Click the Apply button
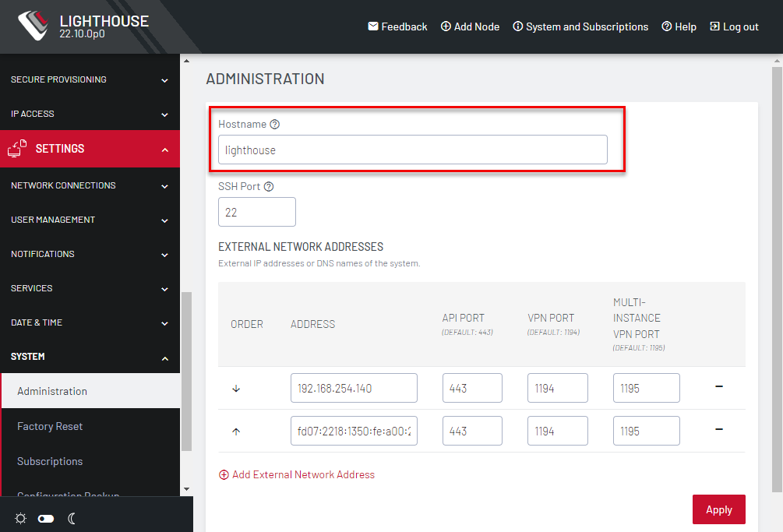Viewport: 783px width, 532px height. pyautogui.click(x=718, y=509)
